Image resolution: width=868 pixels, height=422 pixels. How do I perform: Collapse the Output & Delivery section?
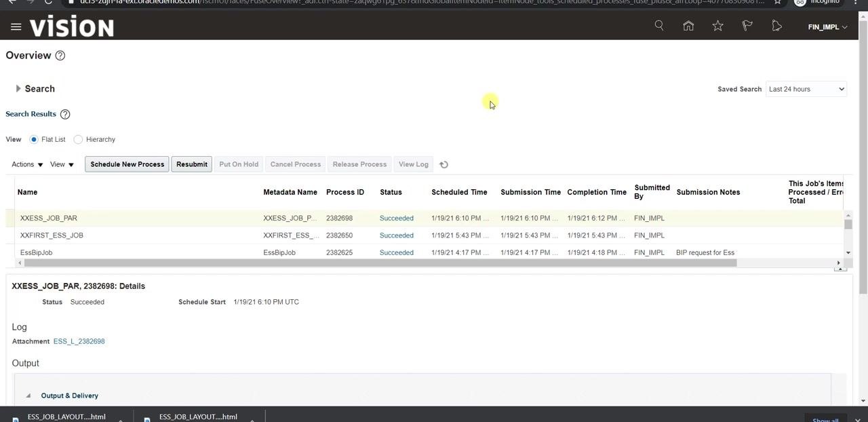[28, 396]
